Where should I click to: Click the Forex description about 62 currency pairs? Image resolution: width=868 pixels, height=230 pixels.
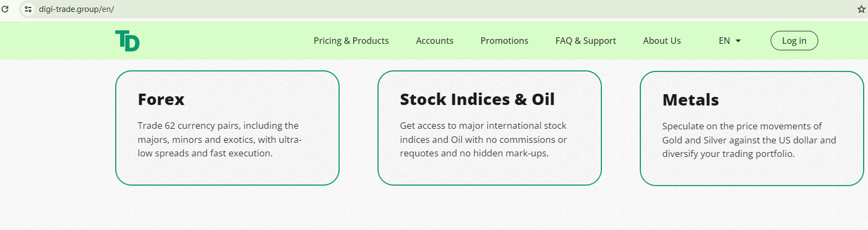pos(219,140)
